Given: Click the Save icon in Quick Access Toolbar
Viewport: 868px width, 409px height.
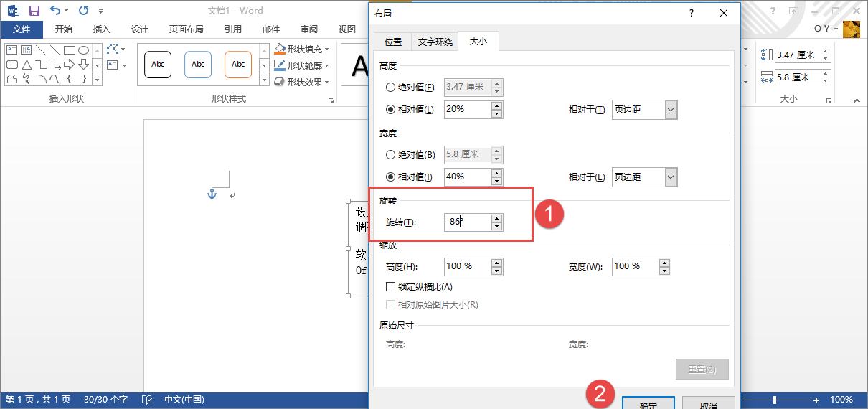Looking at the screenshot, I should click(34, 11).
